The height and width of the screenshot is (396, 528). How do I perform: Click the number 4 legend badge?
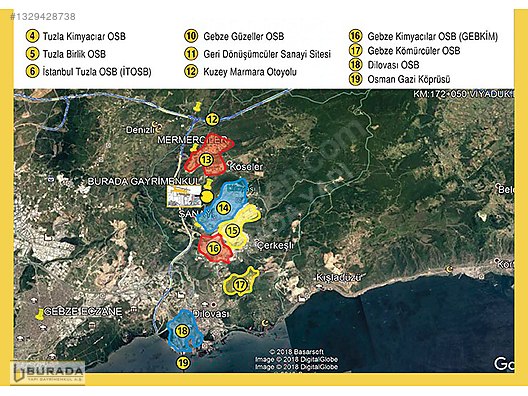(x=32, y=36)
